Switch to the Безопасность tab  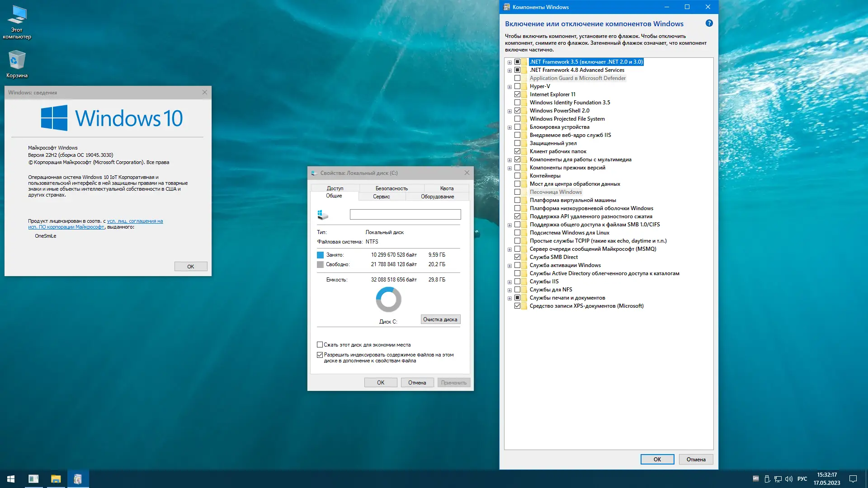pyautogui.click(x=391, y=188)
